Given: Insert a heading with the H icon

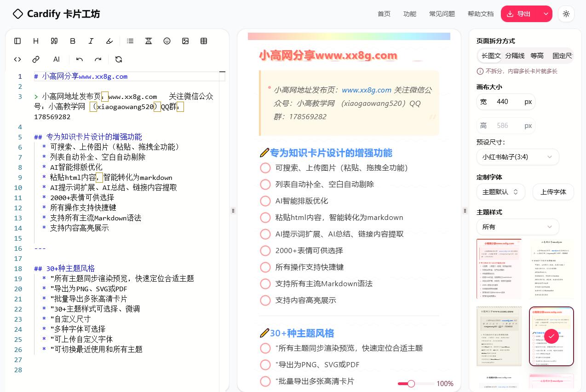Looking at the screenshot, I should click(x=36, y=41).
